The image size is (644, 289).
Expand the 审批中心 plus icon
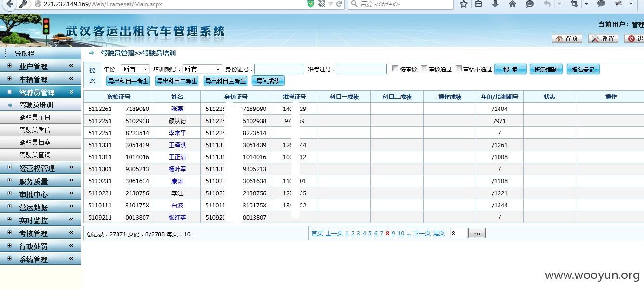tap(10, 193)
